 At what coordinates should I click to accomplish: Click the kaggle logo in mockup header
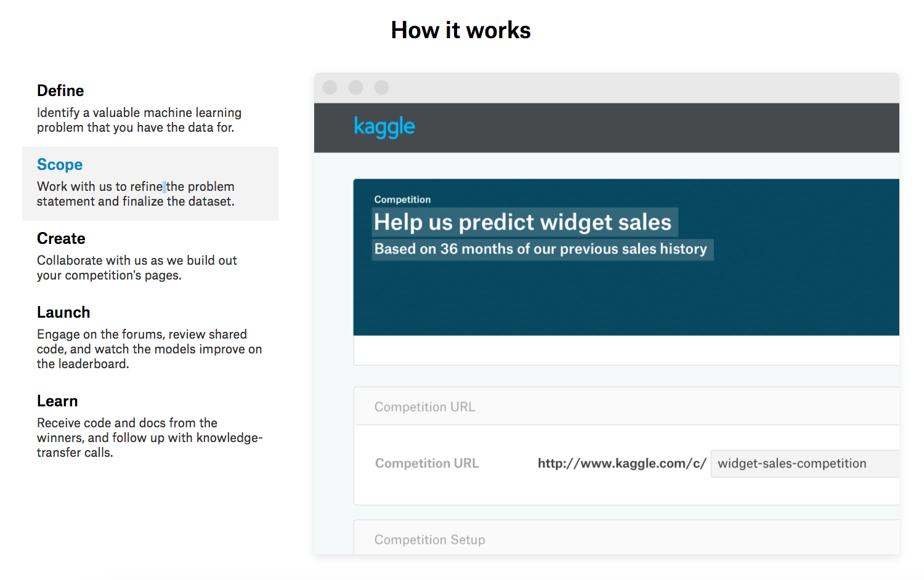pos(384,127)
